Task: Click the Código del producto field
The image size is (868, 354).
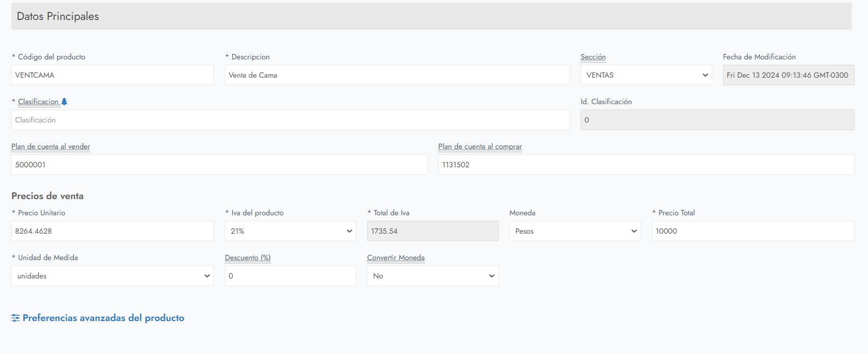Action: [112, 75]
